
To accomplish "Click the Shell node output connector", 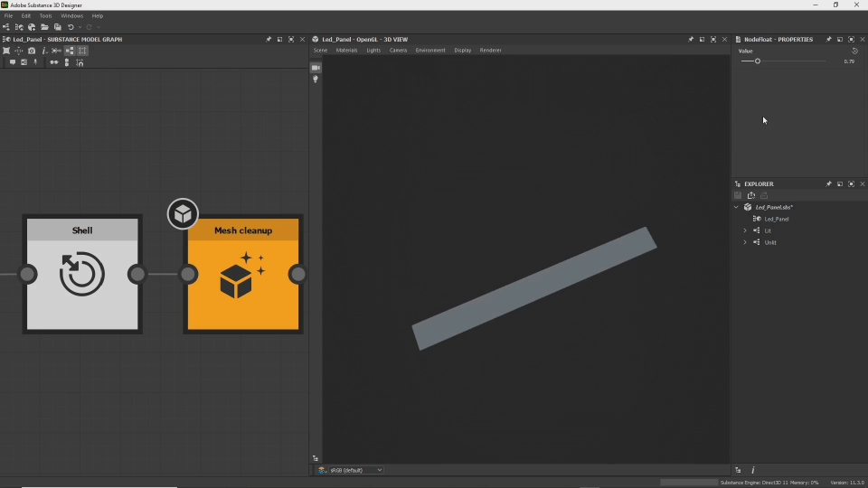I will pos(137,274).
